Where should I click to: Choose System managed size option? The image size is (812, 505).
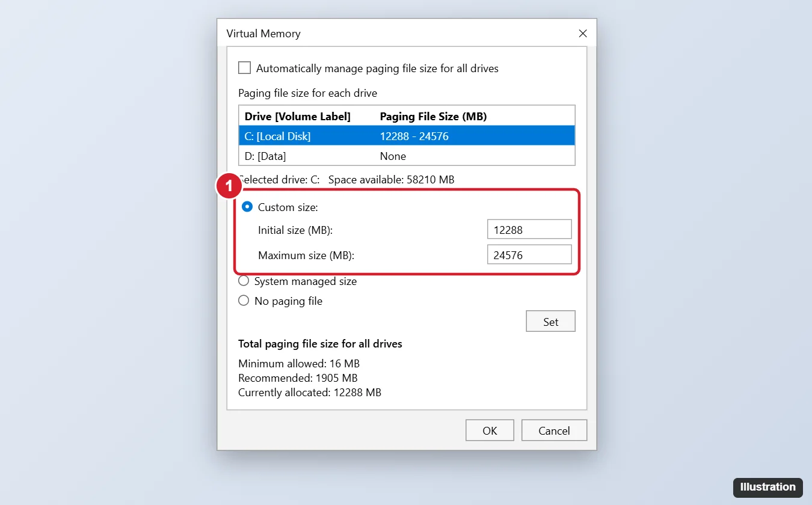244,281
